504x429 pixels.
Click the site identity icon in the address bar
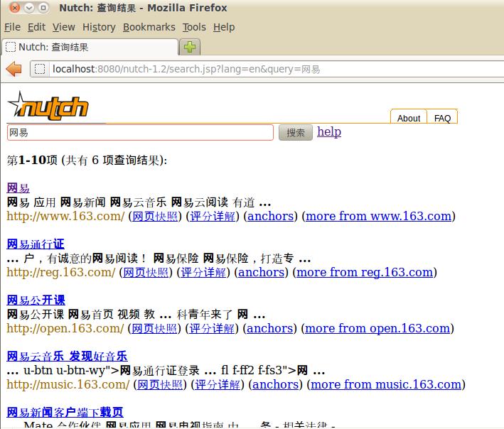(x=40, y=69)
